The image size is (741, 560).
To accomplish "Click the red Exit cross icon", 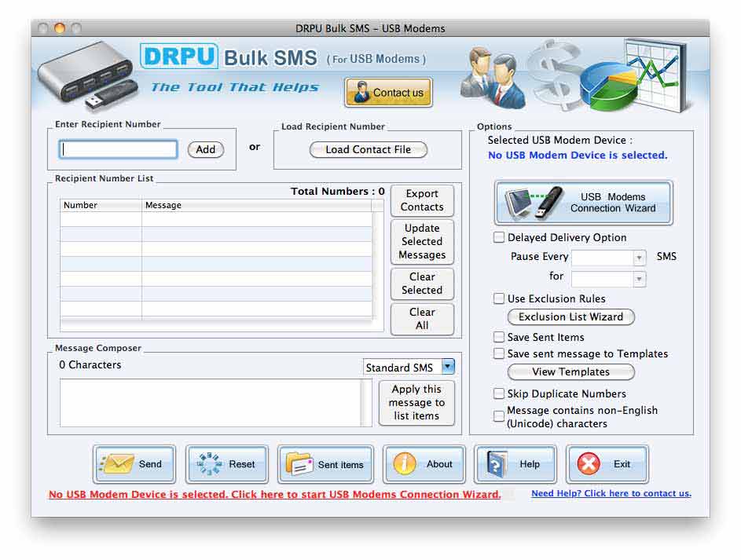I will pos(589,464).
